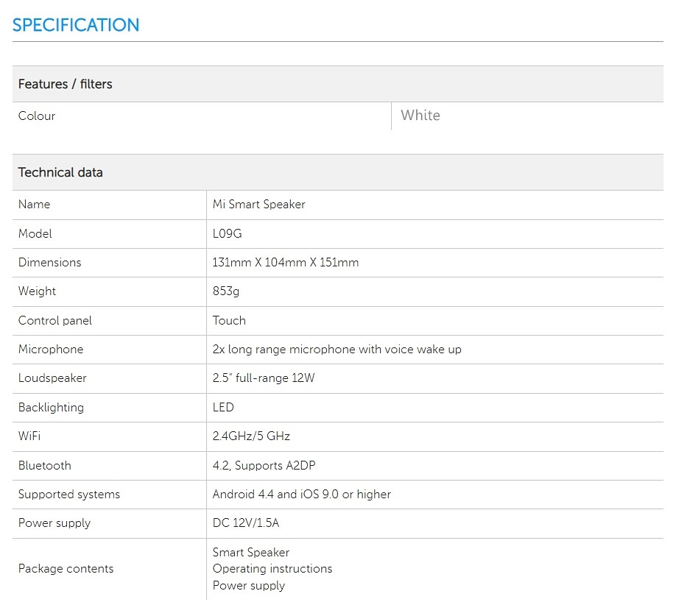Image resolution: width=676 pixels, height=616 pixels.
Task: Click the LED backlighting value
Action: (x=223, y=407)
